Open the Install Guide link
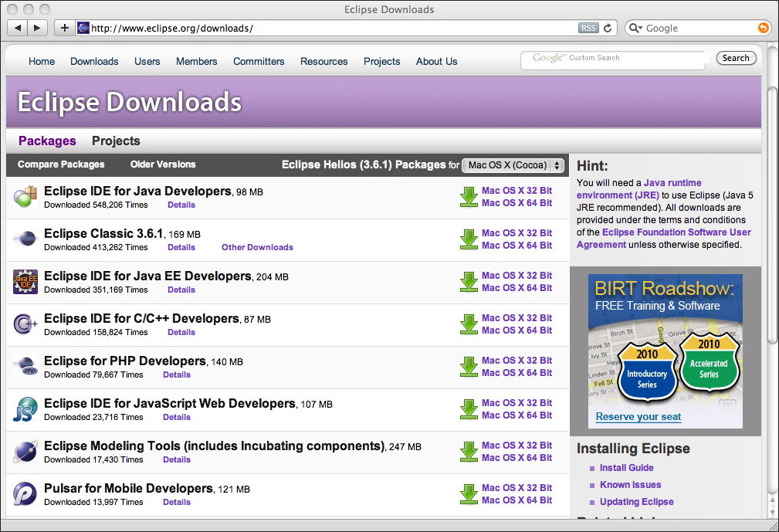Viewport: 779px width, 532px height. click(626, 467)
